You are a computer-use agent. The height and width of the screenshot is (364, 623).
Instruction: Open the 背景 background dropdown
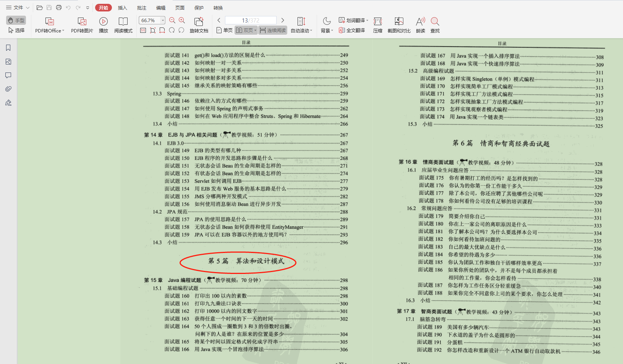(327, 26)
